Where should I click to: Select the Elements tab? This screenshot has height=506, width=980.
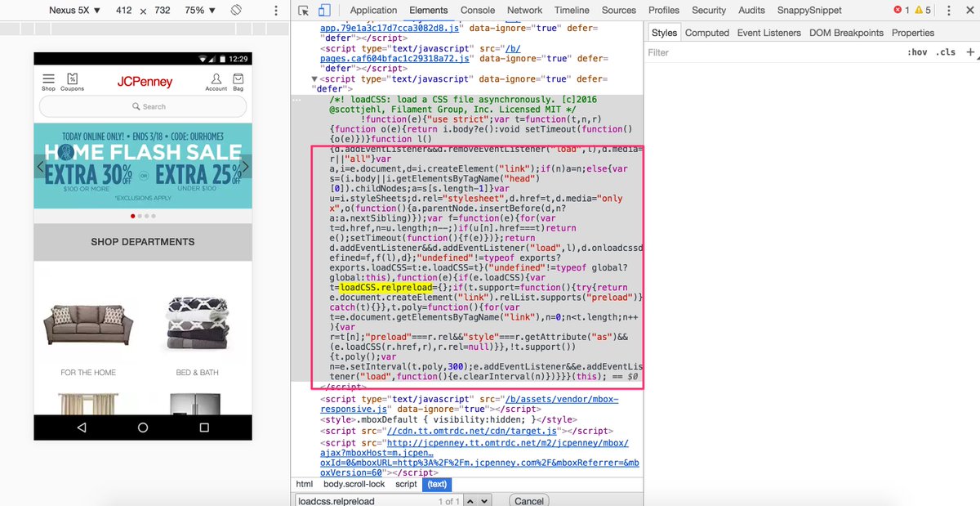pyautogui.click(x=429, y=11)
